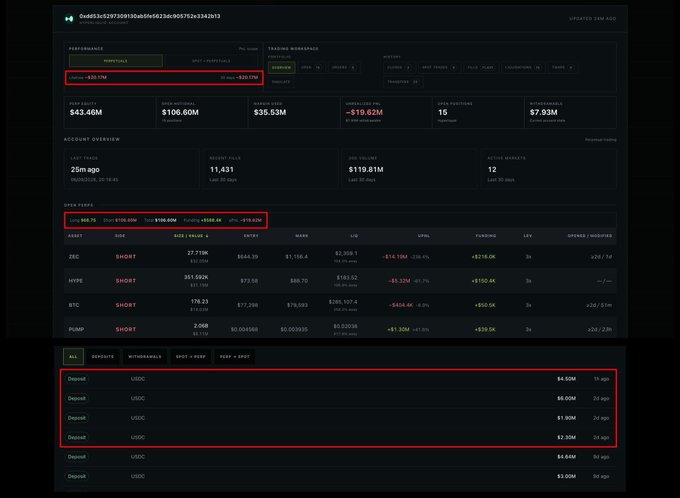Open the Fills history tab
680x498 pixels.
pos(481,68)
